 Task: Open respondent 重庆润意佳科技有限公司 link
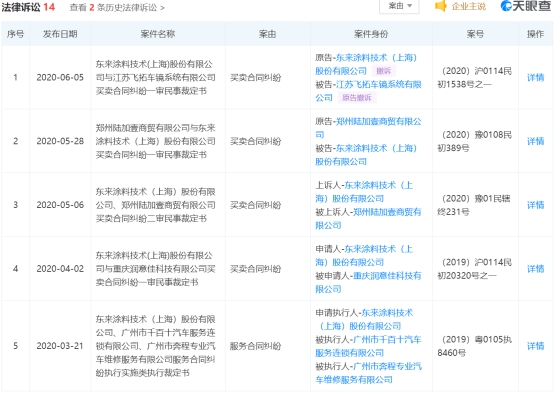[x=368, y=282]
